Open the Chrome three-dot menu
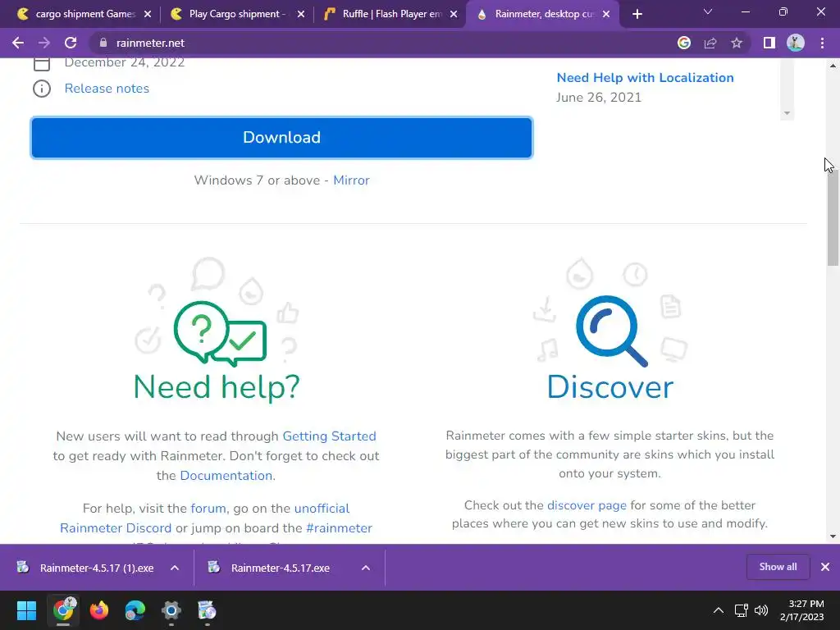Image resolution: width=840 pixels, height=630 pixels. [x=822, y=43]
